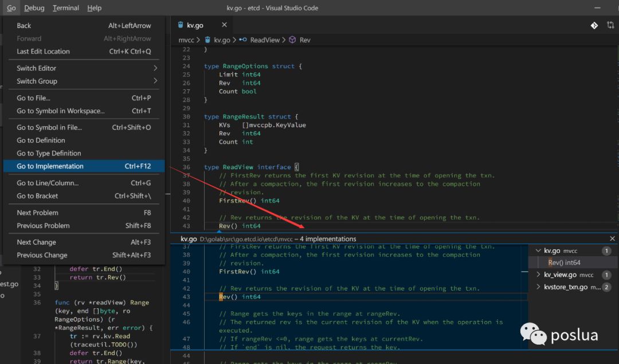The image size is (619, 364).
Task: Expand kv_view.go in references tree
Action: 538,275
